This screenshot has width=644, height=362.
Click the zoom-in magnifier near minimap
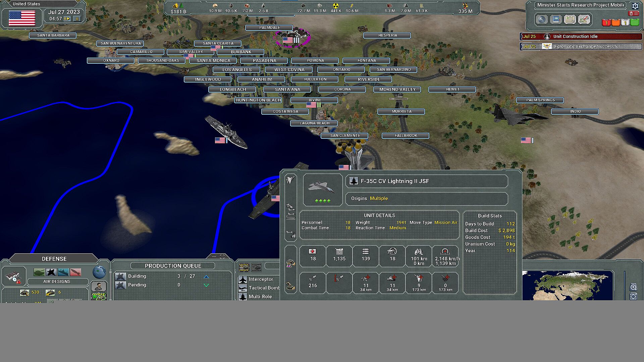(633, 287)
